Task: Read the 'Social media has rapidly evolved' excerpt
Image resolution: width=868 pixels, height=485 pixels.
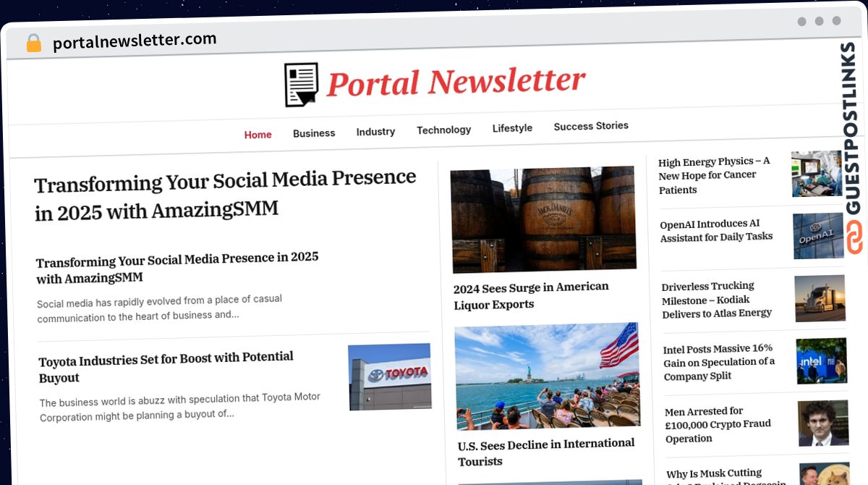Action: pyautogui.click(x=160, y=308)
